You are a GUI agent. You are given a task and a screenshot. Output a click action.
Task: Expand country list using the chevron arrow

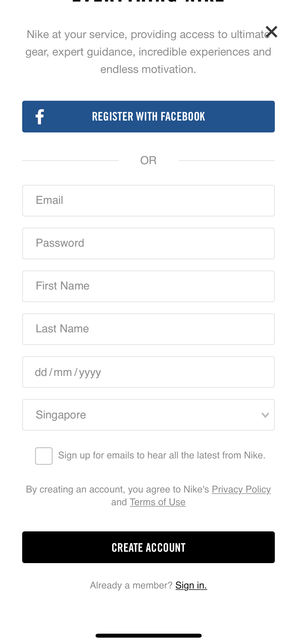(265, 415)
